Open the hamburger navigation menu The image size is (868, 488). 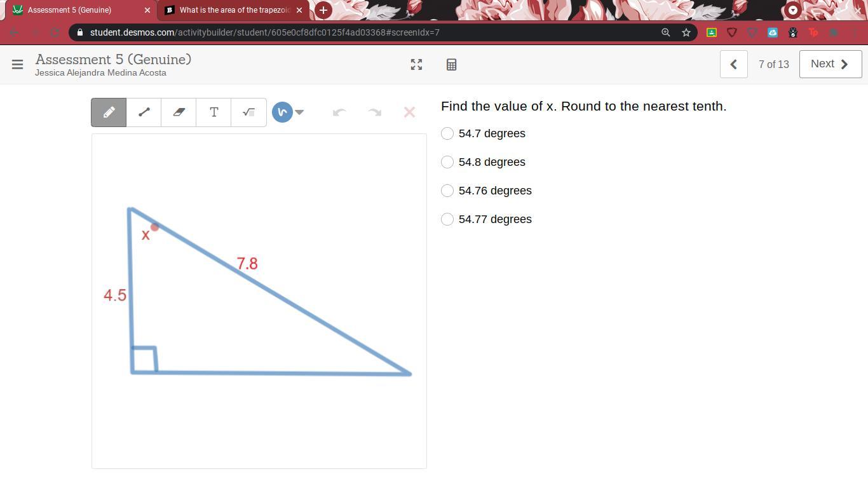pos(17,64)
